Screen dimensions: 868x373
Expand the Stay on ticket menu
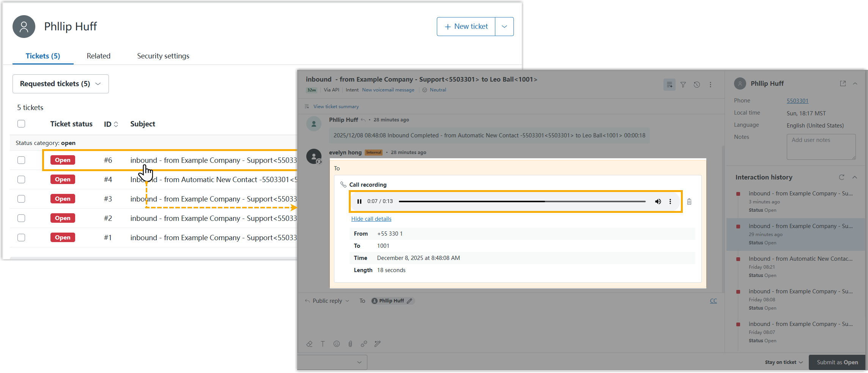pyautogui.click(x=784, y=362)
